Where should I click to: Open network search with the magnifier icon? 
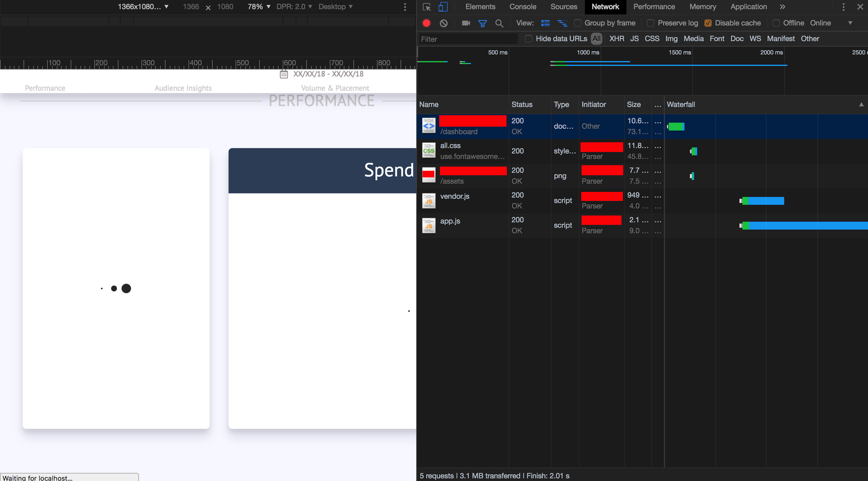point(499,23)
